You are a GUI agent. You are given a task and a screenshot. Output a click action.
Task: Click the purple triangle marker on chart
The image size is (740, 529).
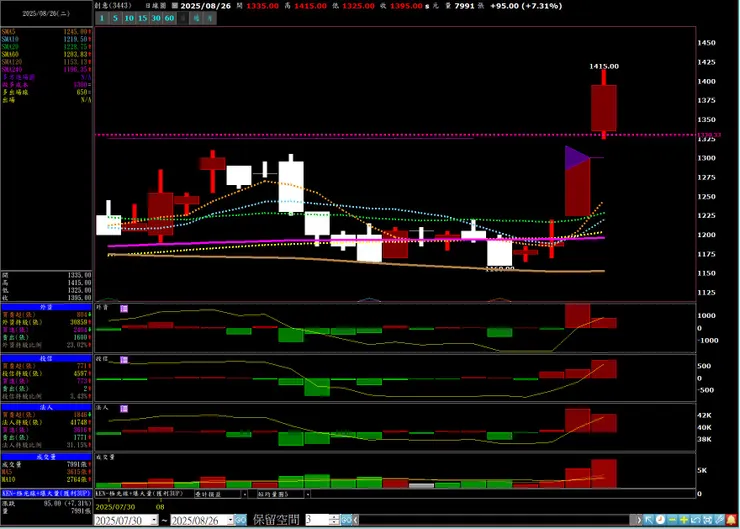pyautogui.click(x=577, y=158)
